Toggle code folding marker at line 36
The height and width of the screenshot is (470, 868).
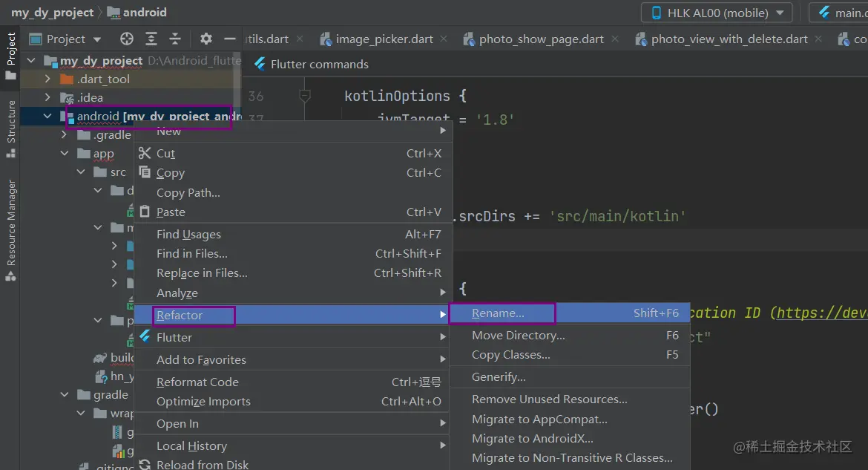[304, 96]
